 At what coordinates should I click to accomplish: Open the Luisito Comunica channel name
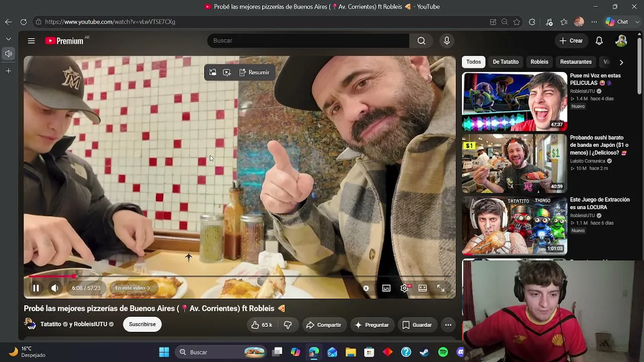tap(588, 161)
